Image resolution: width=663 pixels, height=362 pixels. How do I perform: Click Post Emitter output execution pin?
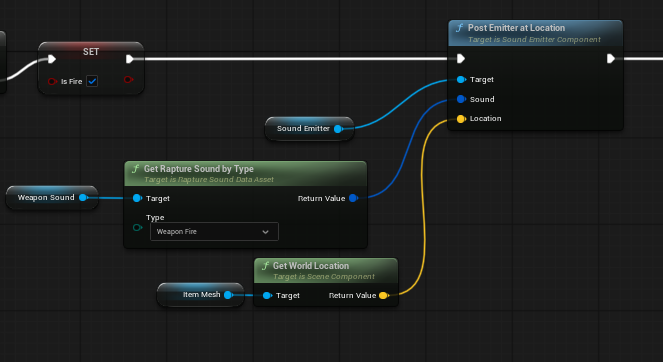pos(611,58)
